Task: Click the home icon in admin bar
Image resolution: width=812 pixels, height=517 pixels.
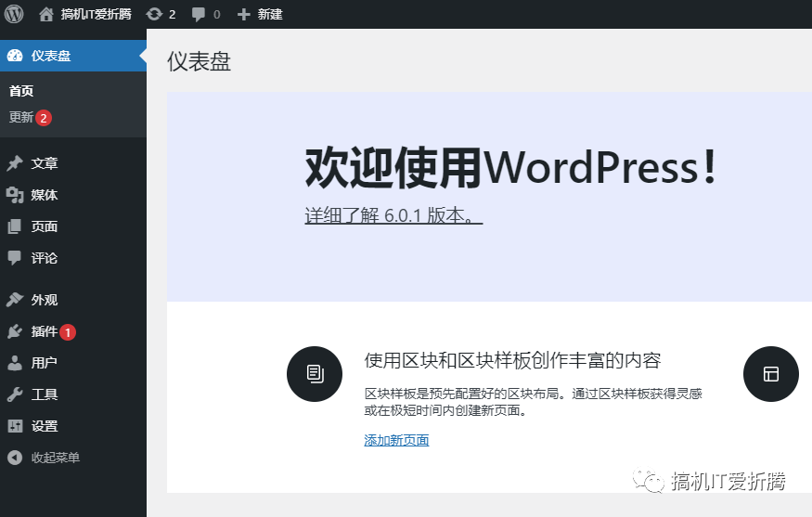Action: 46,14
